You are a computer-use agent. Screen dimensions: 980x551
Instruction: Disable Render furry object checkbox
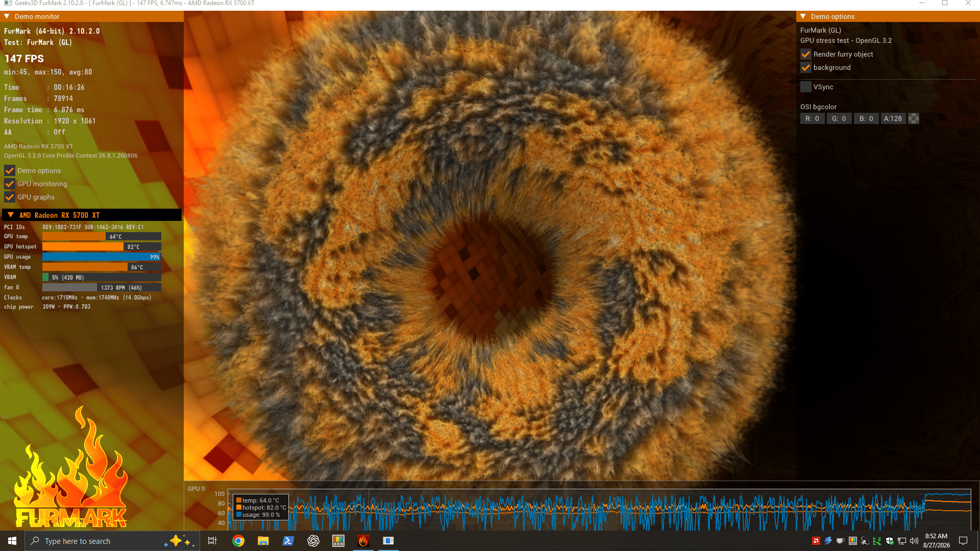pos(805,54)
